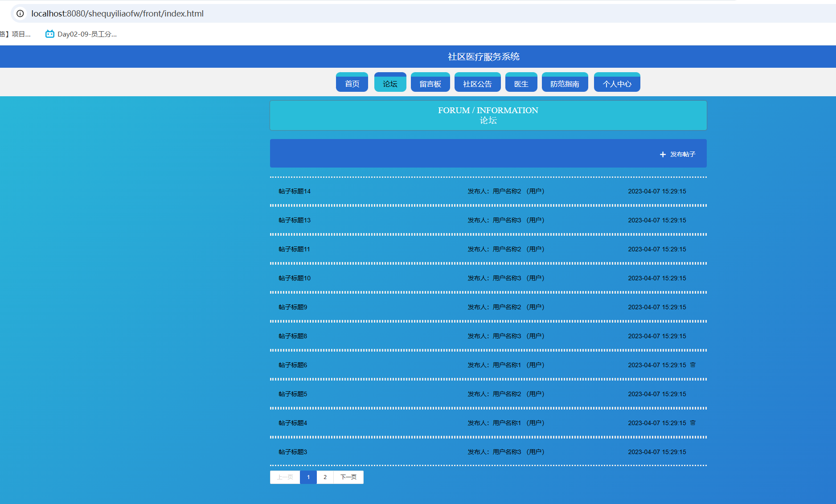
Task: Open post 帖子标题9
Action: tap(293, 307)
